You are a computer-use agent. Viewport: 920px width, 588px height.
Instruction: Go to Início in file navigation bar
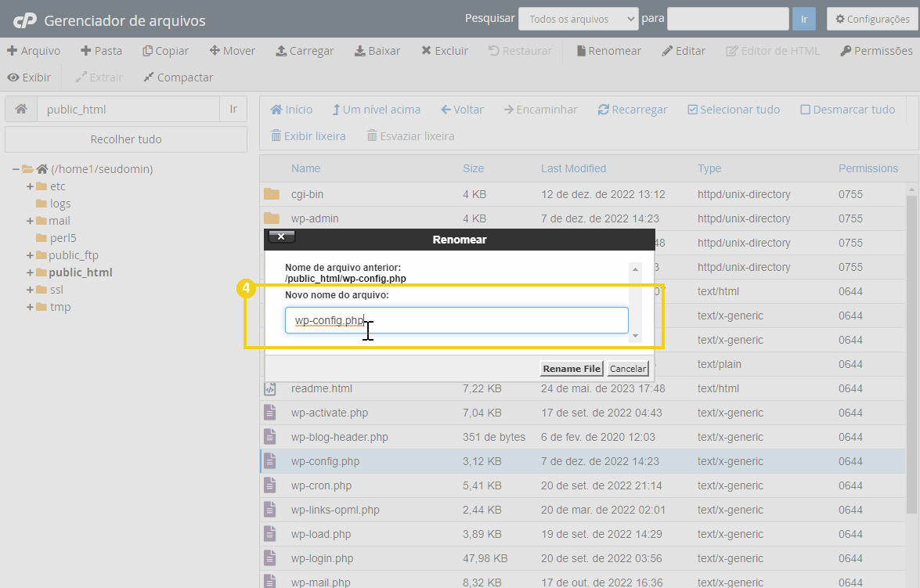coord(291,110)
